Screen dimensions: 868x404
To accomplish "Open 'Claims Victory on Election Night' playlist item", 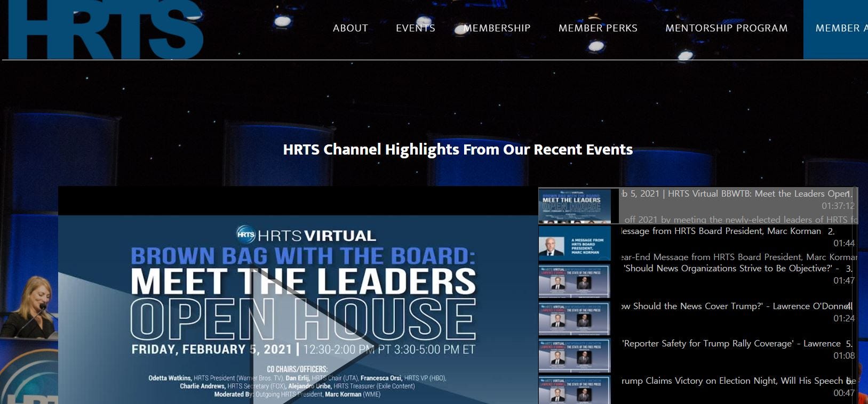I will [x=738, y=381].
